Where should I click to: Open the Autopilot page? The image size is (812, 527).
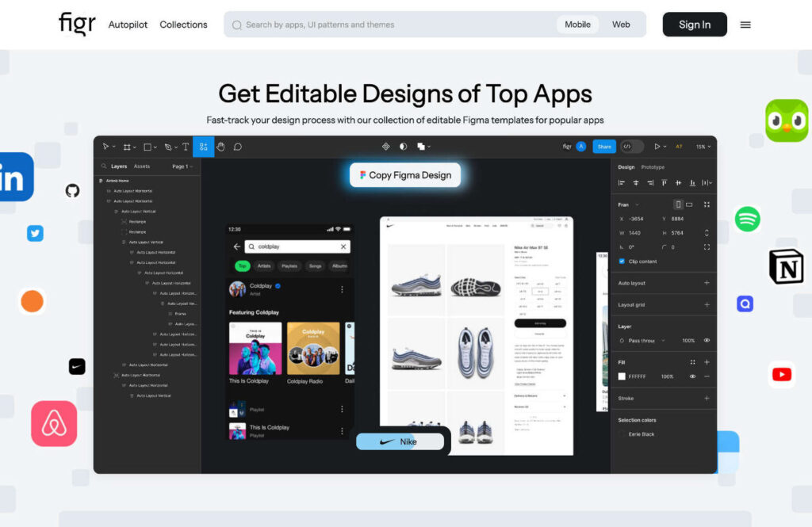128,25
